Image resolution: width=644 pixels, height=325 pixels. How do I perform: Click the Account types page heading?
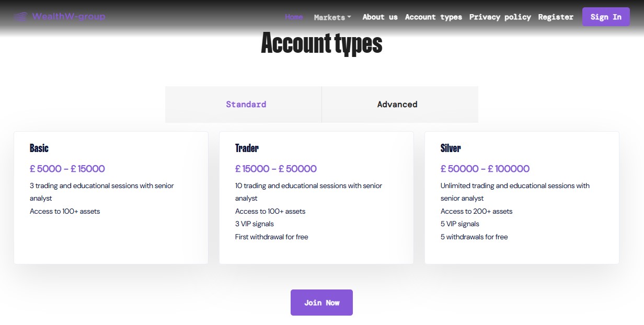coord(321,44)
